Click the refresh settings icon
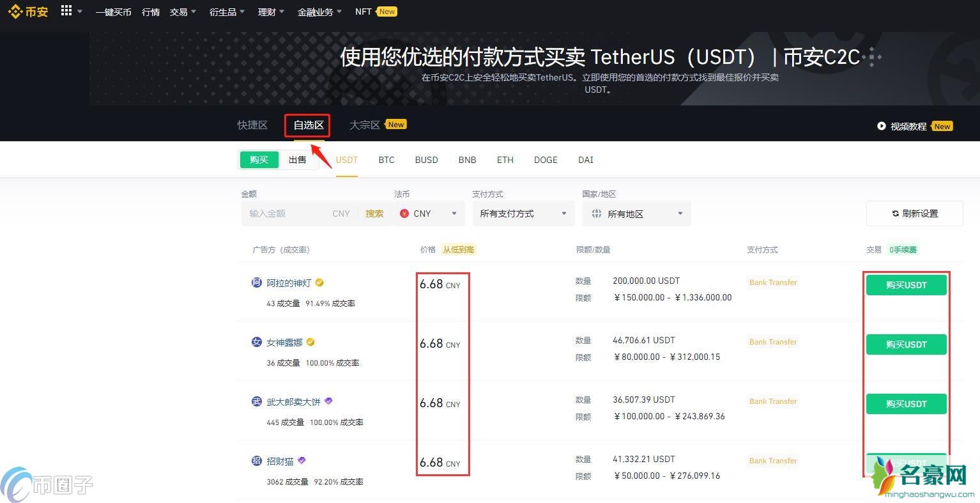The height and width of the screenshot is (503, 980). (x=895, y=213)
